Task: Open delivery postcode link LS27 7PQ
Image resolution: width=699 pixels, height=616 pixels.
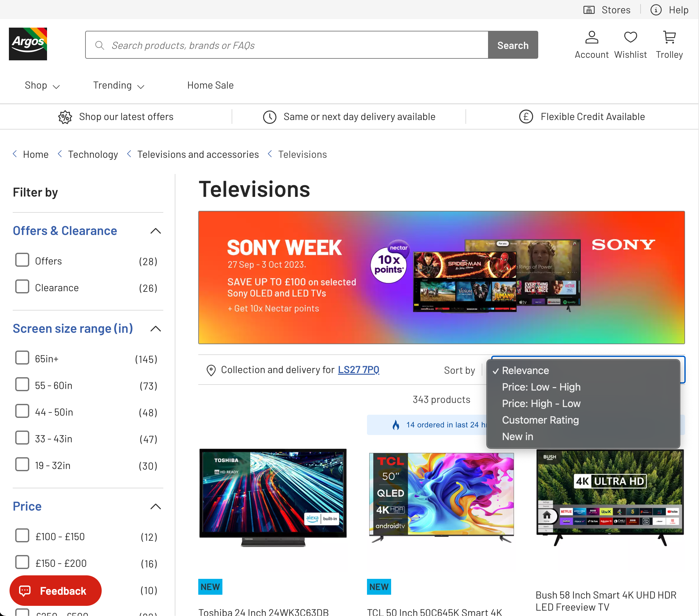Action: [x=358, y=370]
